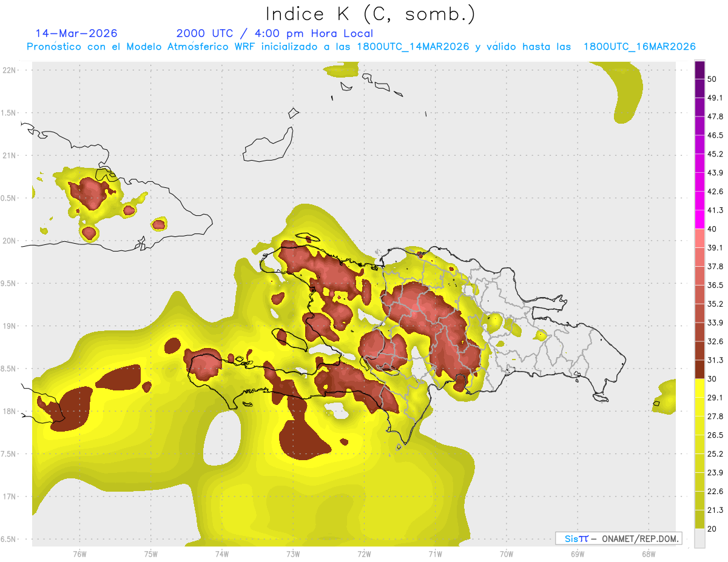This screenshot has height=562, width=728.
Task: Select the "22N" latitude label
Action: click(10, 70)
